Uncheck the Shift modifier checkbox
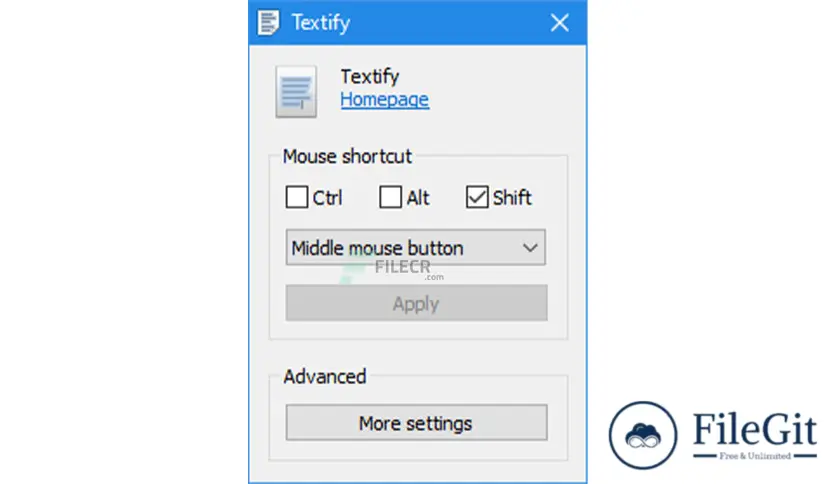The width and height of the screenshot is (836, 484). [x=477, y=197]
